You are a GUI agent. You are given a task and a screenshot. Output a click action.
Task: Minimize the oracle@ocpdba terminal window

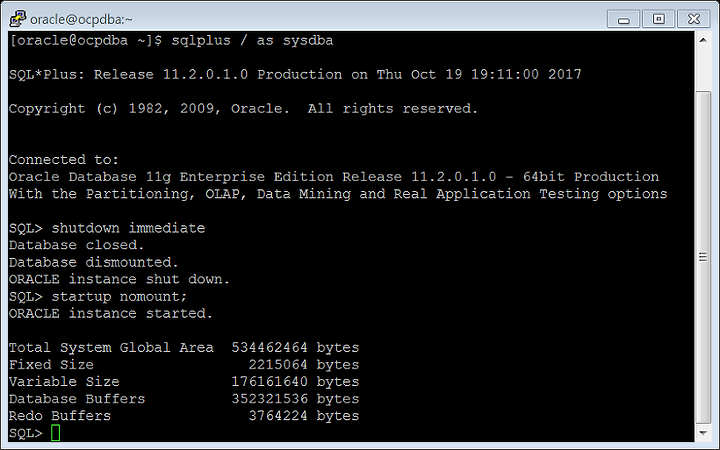623,19
